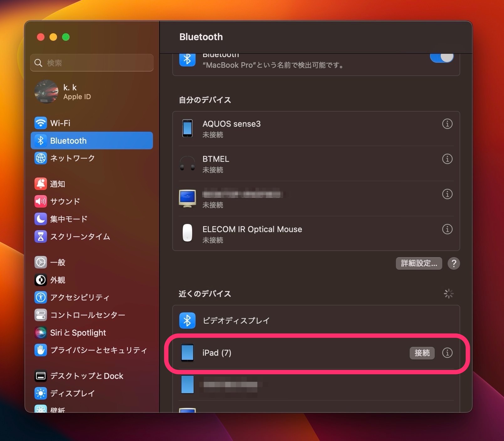Open アクセシビリティ settings
The height and width of the screenshot is (441, 504).
(x=92, y=297)
